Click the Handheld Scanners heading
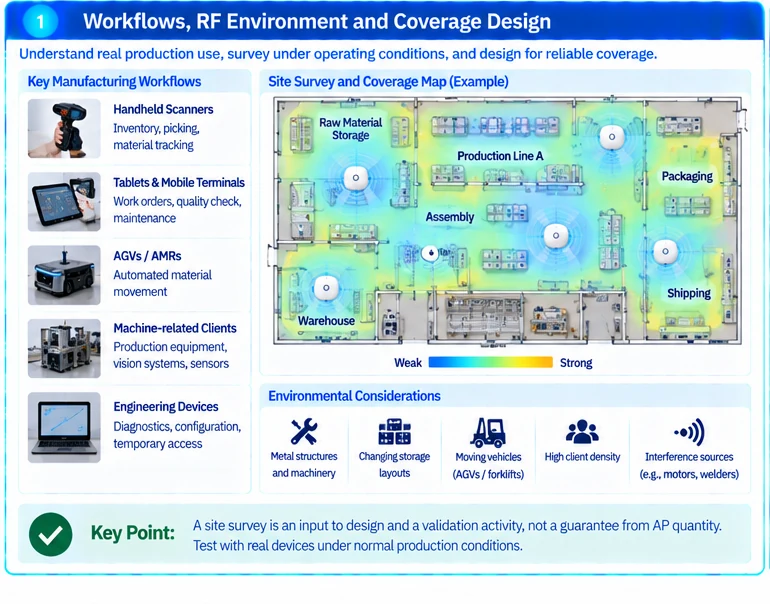The height and width of the screenshot is (604, 770). point(163,109)
